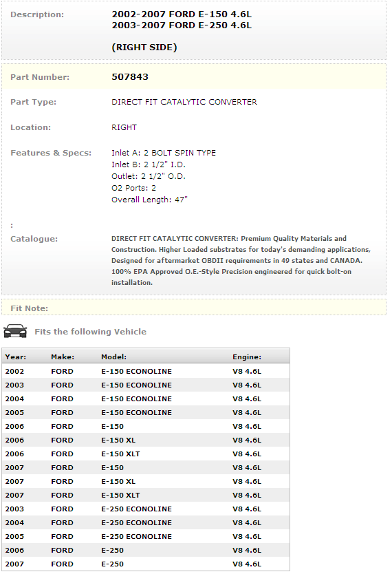Click the Part Type label
This screenshot has width=392, height=574.
tap(33, 102)
